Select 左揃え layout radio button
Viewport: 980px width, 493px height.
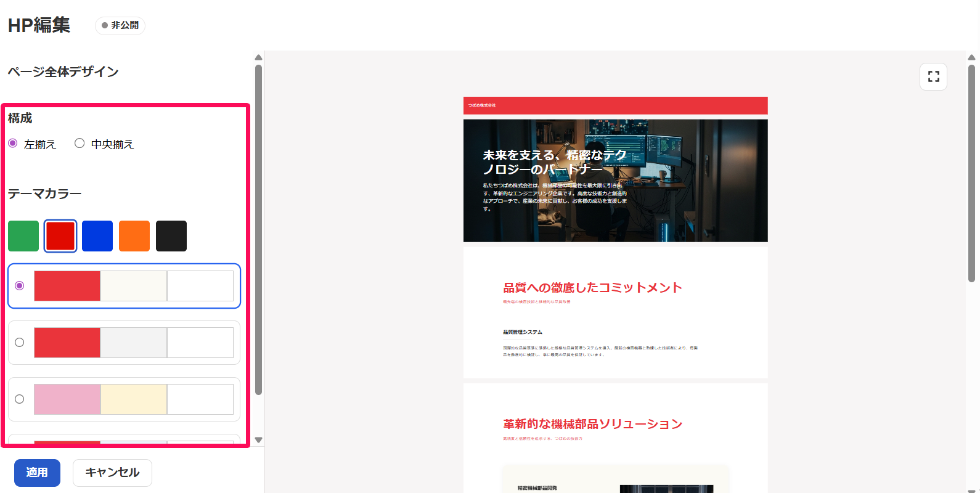pos(13,144)
